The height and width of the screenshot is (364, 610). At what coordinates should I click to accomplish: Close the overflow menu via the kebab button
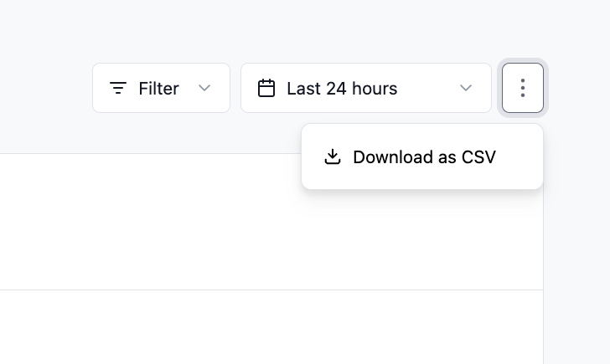click(523, 88)
